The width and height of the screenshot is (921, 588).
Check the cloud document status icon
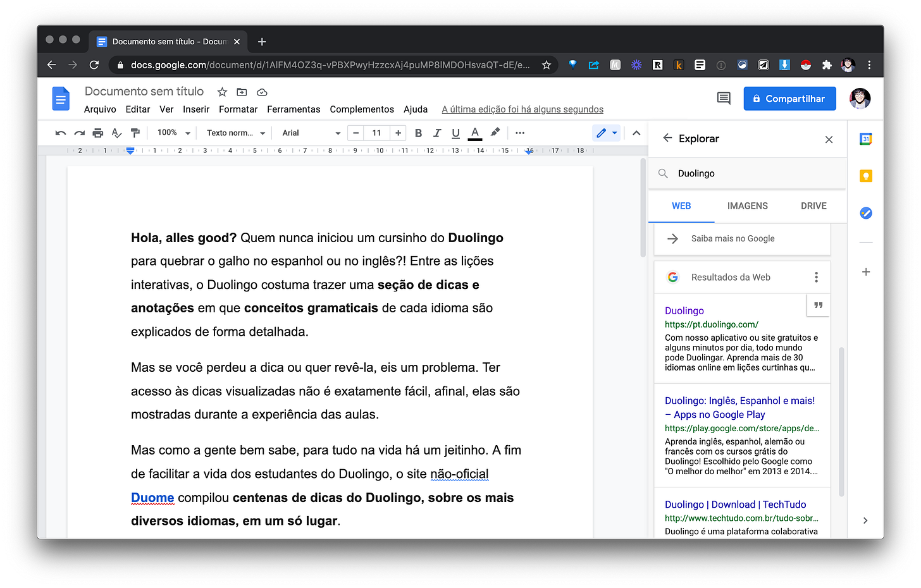[262, 92]
